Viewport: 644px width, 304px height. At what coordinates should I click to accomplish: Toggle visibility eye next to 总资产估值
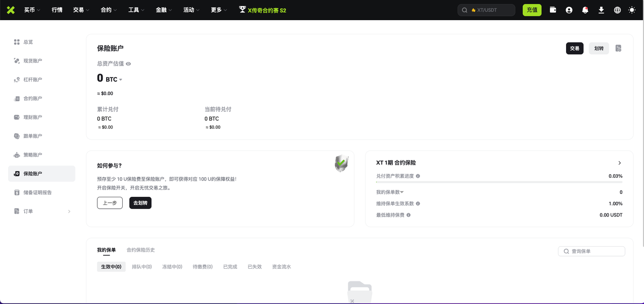tap(128, 64)
